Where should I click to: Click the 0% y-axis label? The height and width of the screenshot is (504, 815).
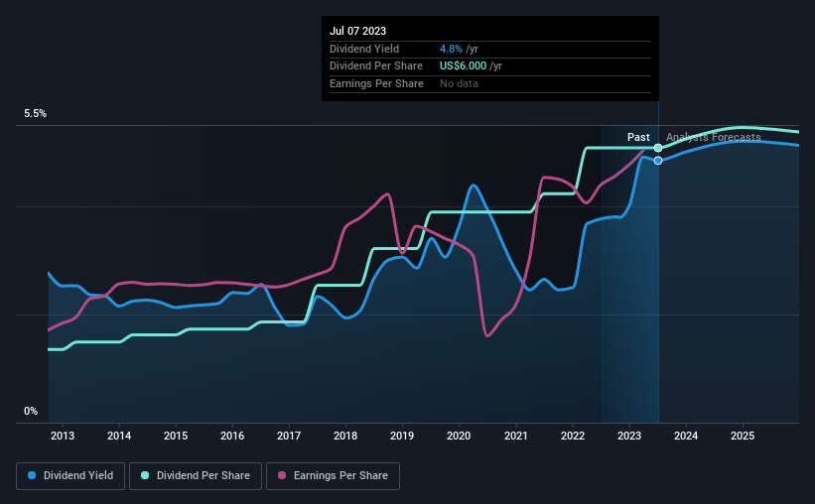(31, 412)
